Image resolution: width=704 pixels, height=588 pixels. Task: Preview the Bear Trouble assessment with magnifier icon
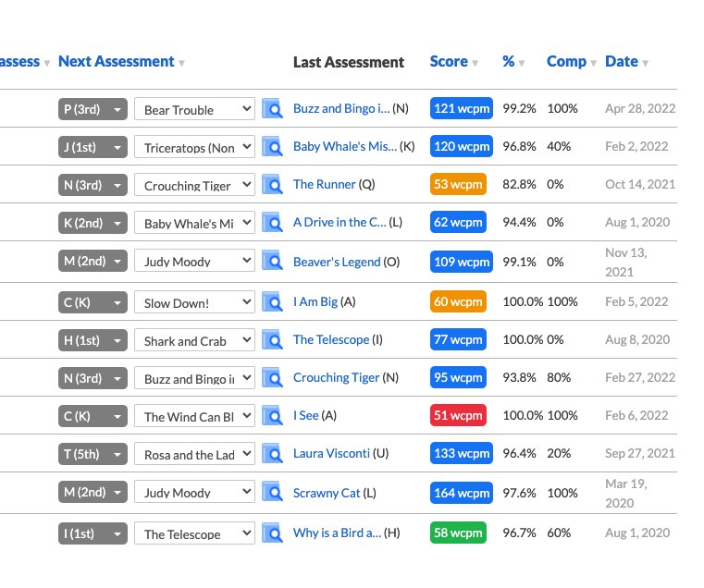coord(272,108)
